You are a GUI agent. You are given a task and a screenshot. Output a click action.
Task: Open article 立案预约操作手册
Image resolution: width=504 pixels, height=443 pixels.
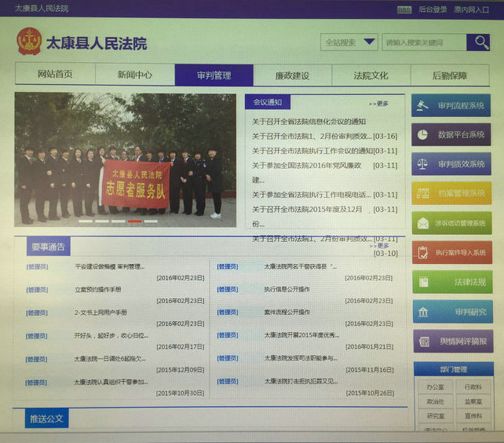[98, 289]
